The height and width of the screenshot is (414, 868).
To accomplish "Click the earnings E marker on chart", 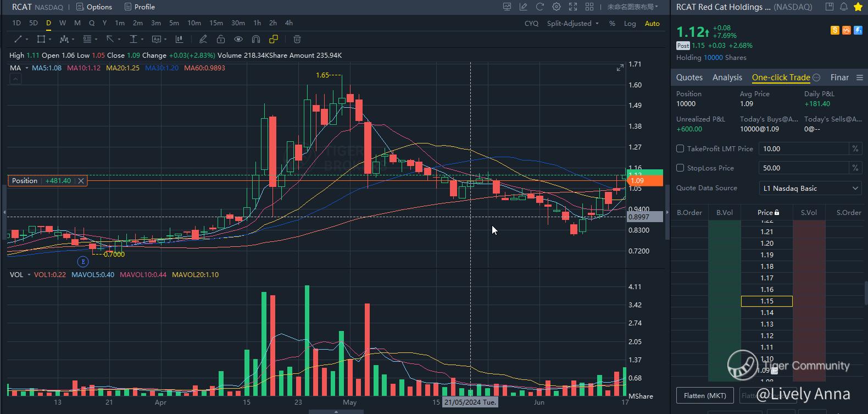I will pos(83,262).
